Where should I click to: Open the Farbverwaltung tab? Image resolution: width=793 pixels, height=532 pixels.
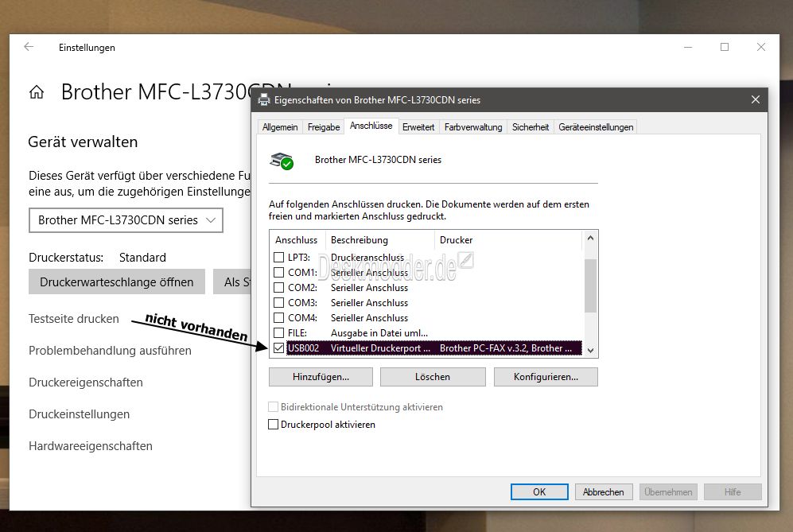coord(473,127)
